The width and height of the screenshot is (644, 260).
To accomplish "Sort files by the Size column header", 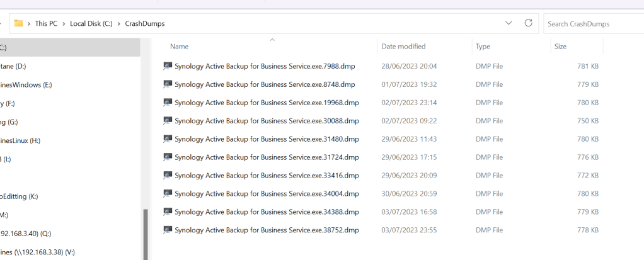I will (560, 47).
